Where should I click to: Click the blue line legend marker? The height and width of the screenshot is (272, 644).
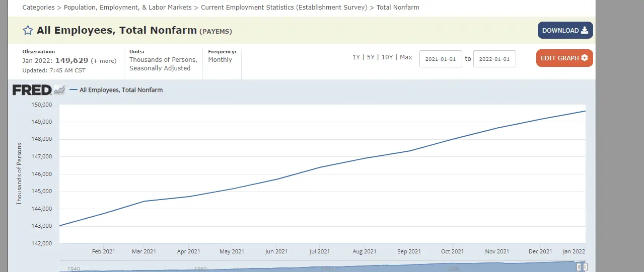74,90
